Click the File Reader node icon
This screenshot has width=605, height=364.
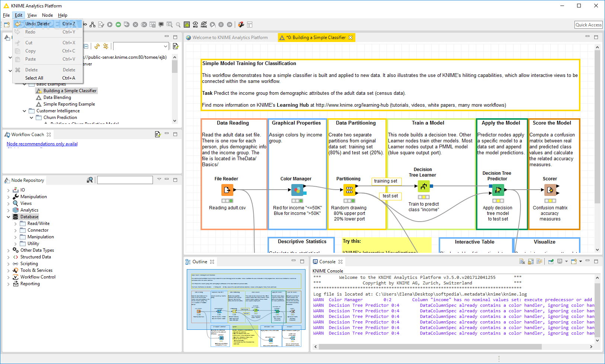coord(227,190)
